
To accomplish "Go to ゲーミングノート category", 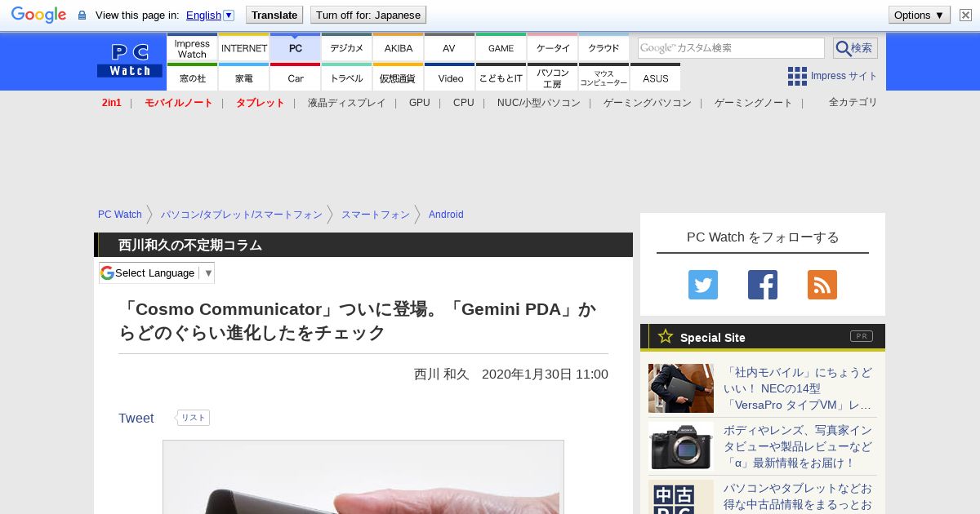I will [x=754, y=103].
